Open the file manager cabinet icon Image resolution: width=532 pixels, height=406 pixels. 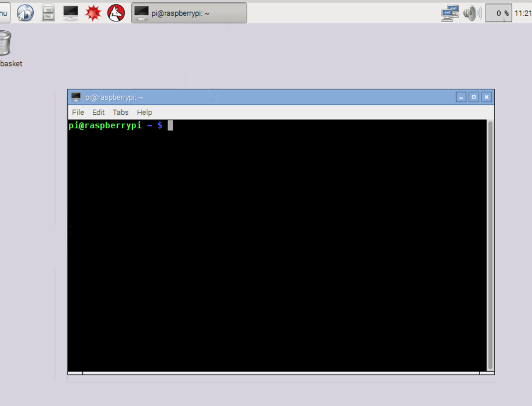(x=48, y=13)
